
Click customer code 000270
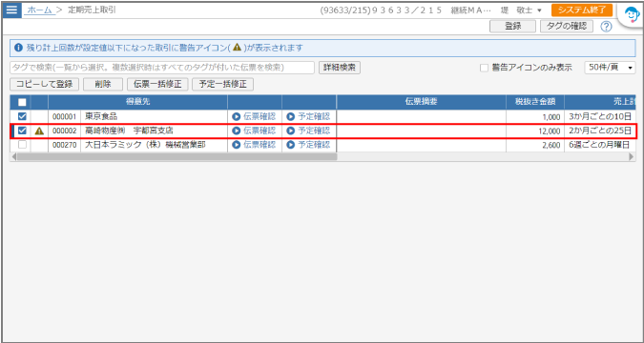[x=65, y=145]
